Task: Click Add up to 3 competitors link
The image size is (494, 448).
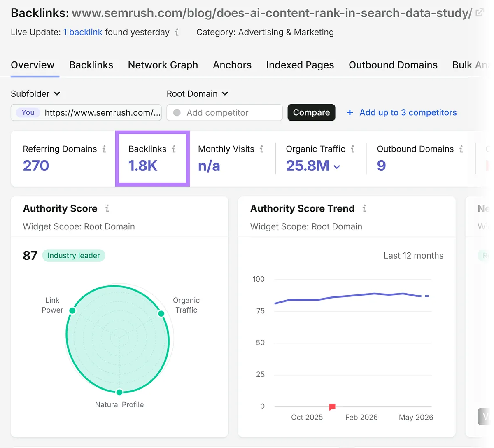Action: tap(408, 112)
